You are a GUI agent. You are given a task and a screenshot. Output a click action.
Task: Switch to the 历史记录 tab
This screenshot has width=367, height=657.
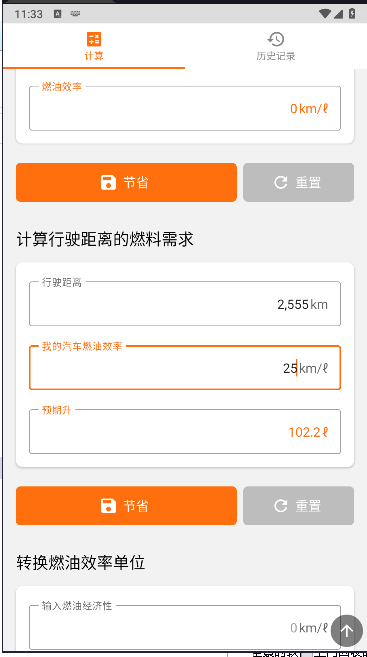(276, 46)
